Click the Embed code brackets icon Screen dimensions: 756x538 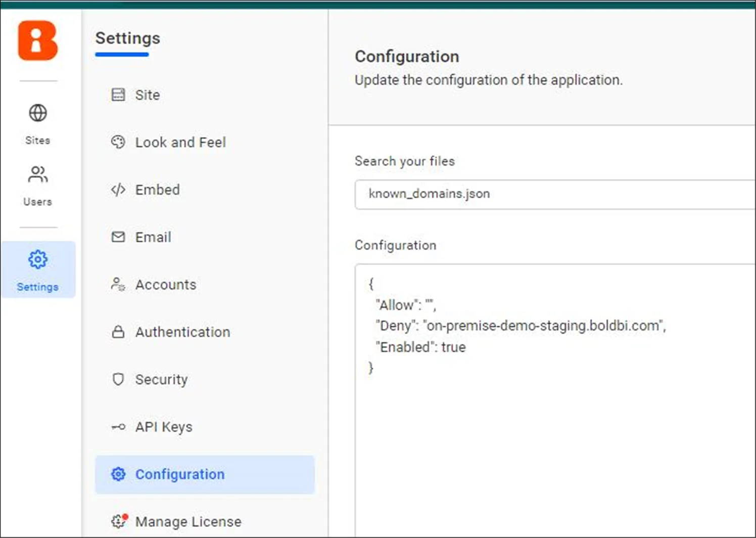point(118,190)
